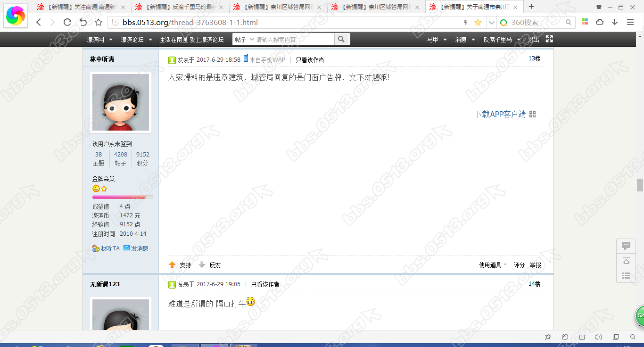Viewport: 644px width, 347px height.
Task: Click the browser back arrow icon
Action: [39, 22]
